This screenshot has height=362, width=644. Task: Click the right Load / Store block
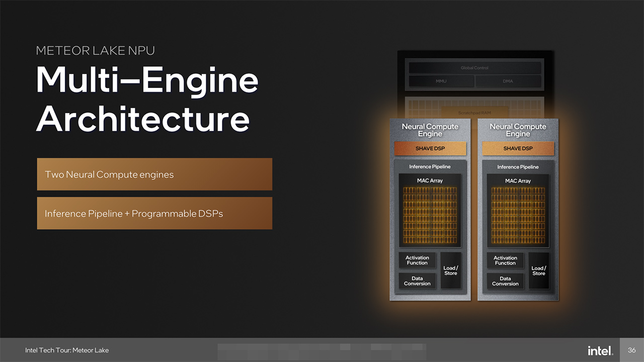[x=539, y=270]
